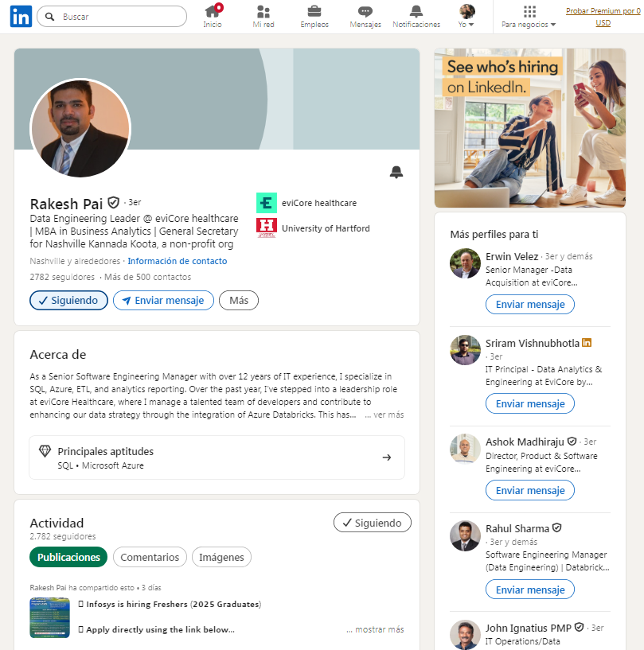Send message to Ashok Madhiraju
This screenshot has width=644, height=650.
pyautogui.click(x=530, y=490)
